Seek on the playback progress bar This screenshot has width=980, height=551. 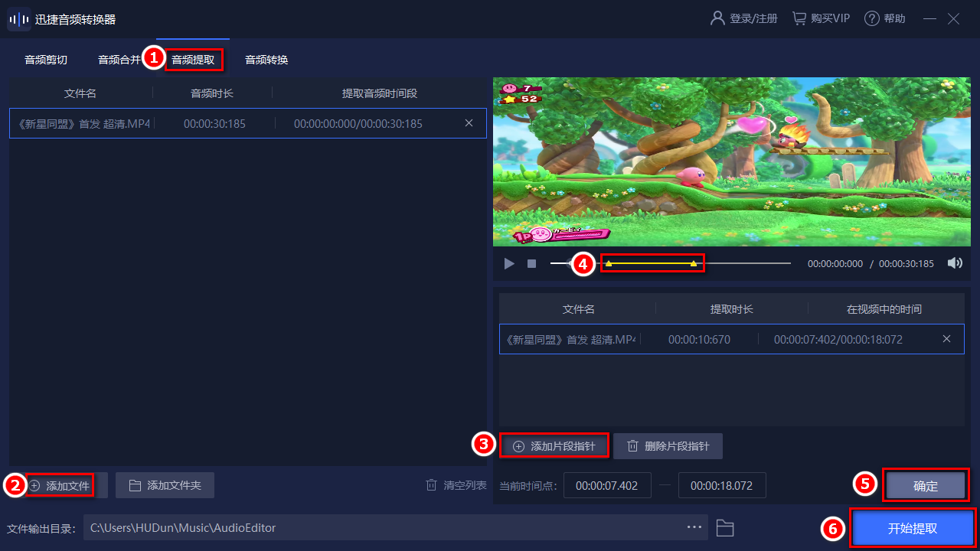[x=671, y=263]
